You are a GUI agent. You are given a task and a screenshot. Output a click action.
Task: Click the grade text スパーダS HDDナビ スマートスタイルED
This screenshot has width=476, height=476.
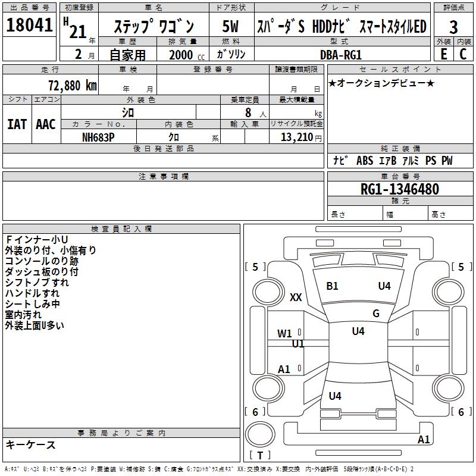pos(342,26)
